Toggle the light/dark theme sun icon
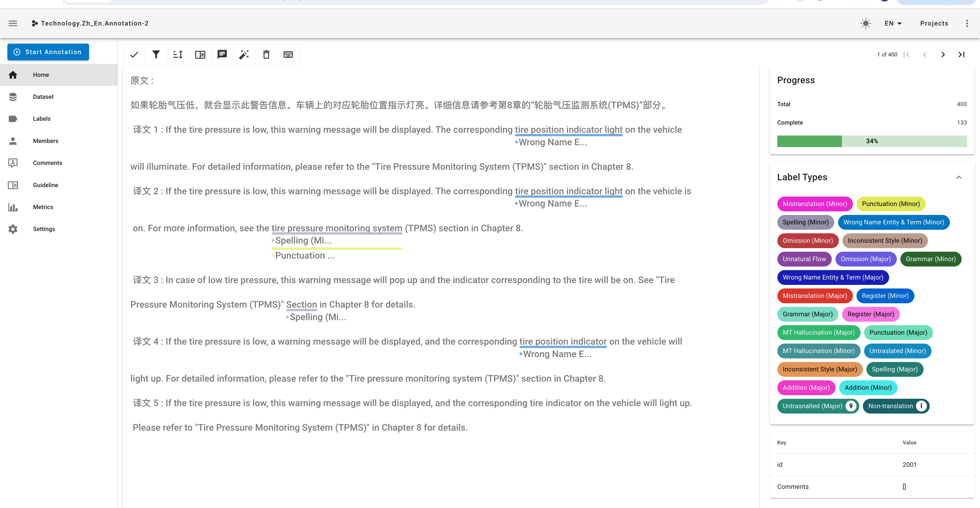Image resolution: width=980 pixels, height=508 pixels. click(x=865, y=23)
